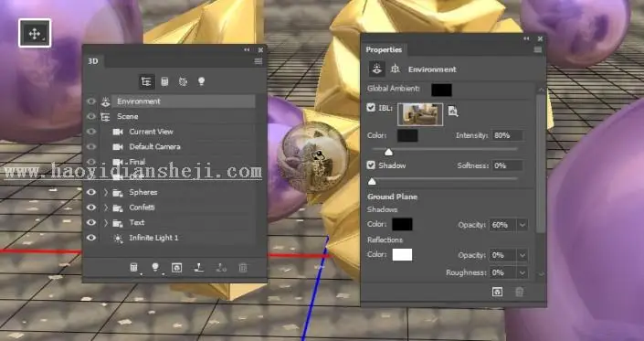The height and width of the screenshot is (341, 644).
Task: Collapse the Properties panel with double arrows
Action: [526, 38]
